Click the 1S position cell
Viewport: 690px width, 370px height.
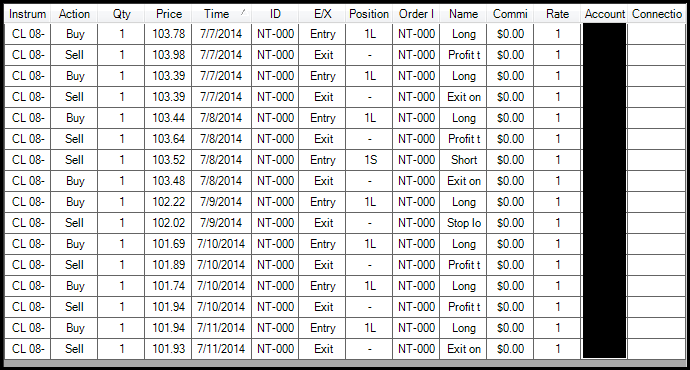(x=369, y=160)
